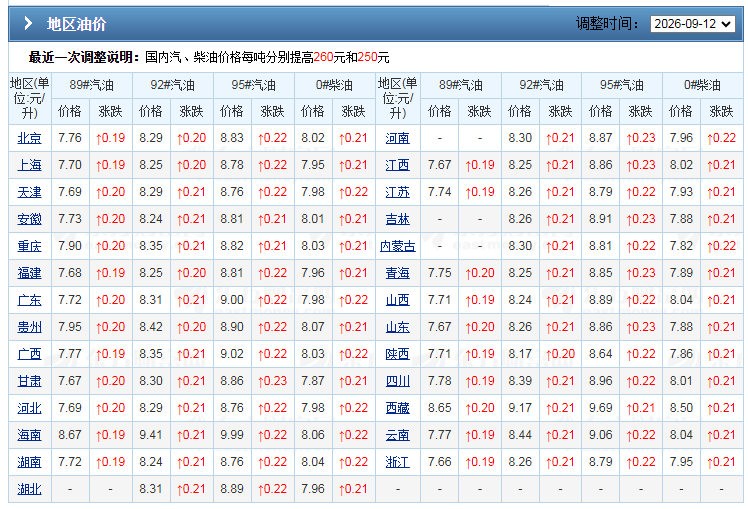Open the 河南 region link
748x509 pixels.
pos(398,138)
